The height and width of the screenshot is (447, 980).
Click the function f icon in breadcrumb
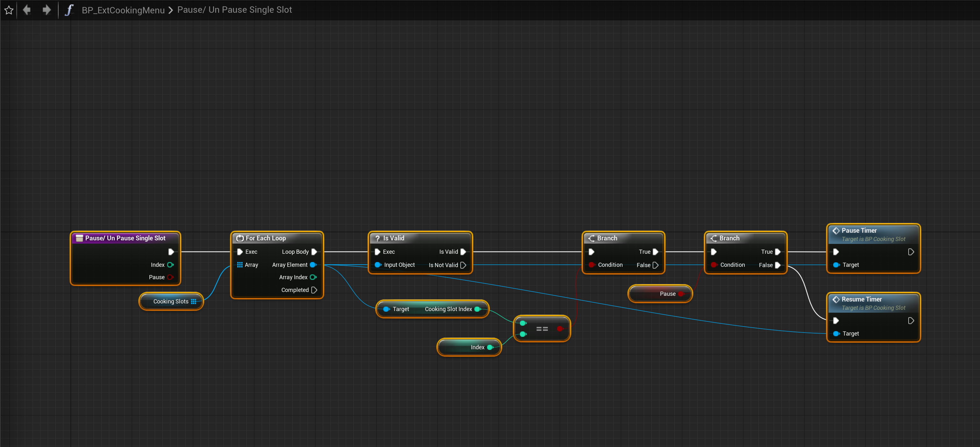coord(69,10)
